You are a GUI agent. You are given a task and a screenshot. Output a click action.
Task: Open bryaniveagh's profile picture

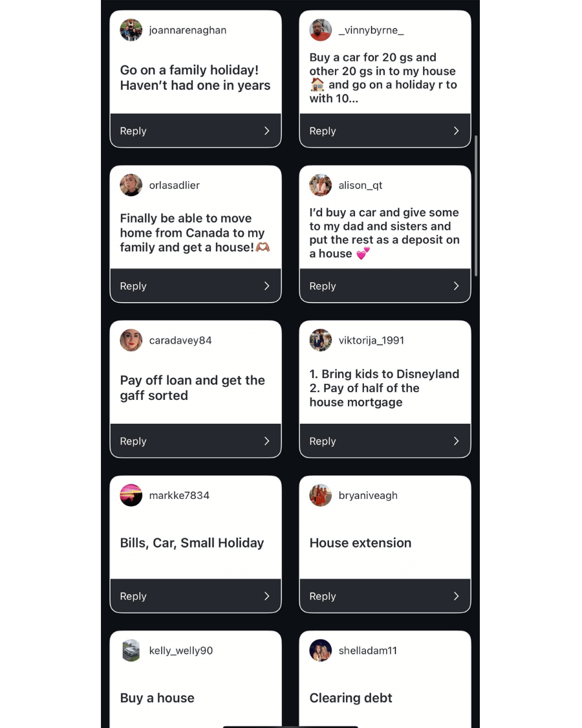[x=321, y=496]
